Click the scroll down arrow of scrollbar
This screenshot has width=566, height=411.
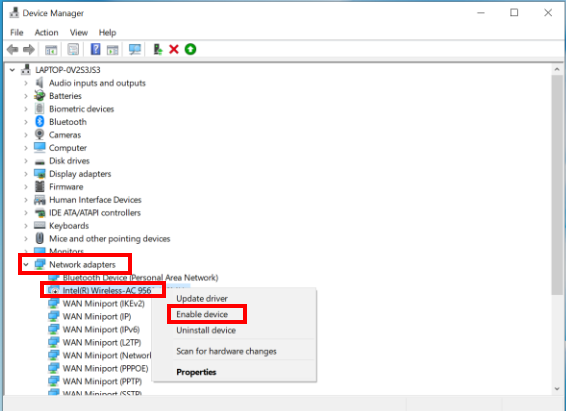click(557, 389)
